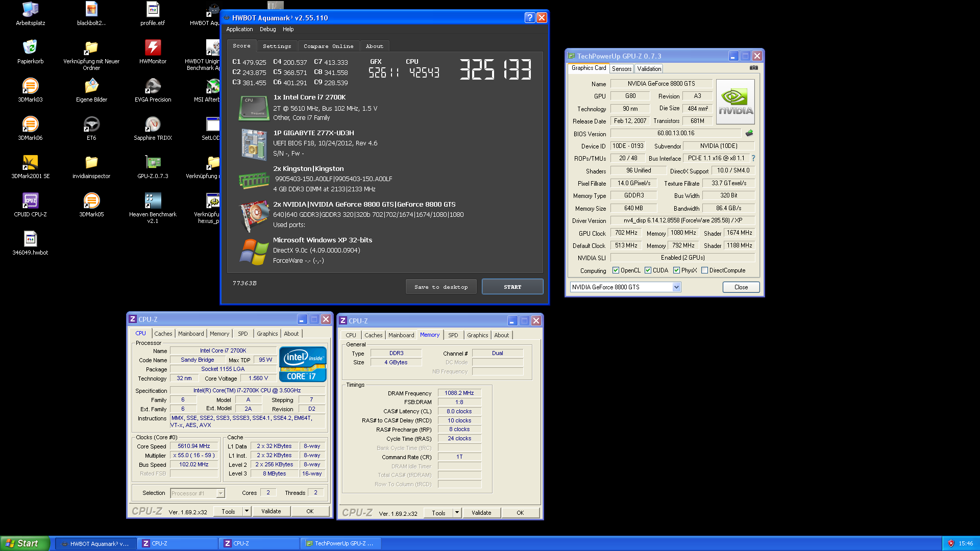
Task: Click Validate in the left CPU-Z window
Action: [271, 511]
